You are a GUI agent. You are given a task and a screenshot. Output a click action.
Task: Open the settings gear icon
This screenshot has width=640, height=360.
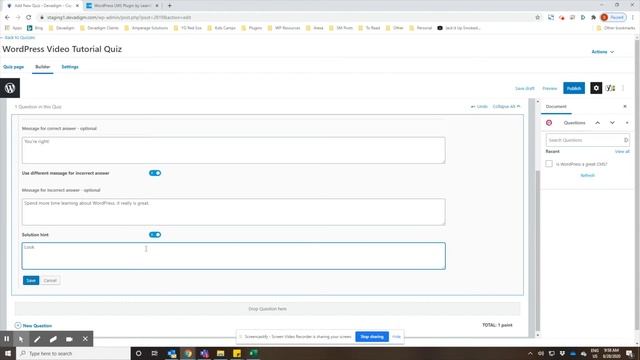click(x=596, y=88)
